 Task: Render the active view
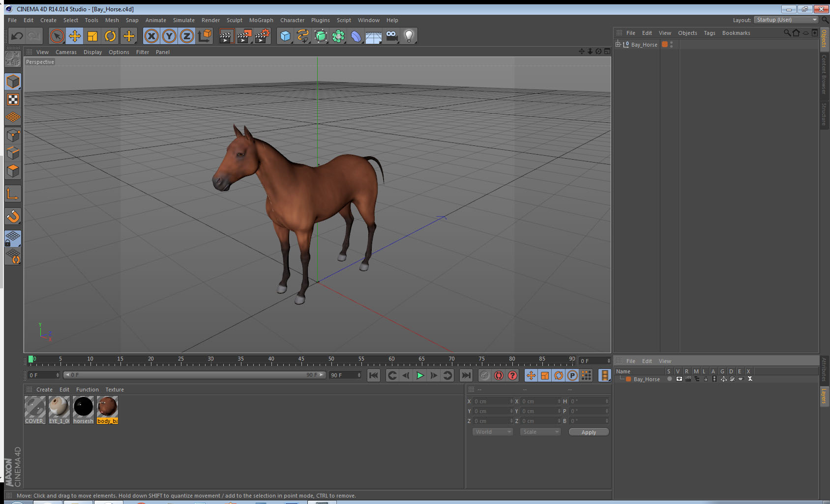click(x=226, y=36)
